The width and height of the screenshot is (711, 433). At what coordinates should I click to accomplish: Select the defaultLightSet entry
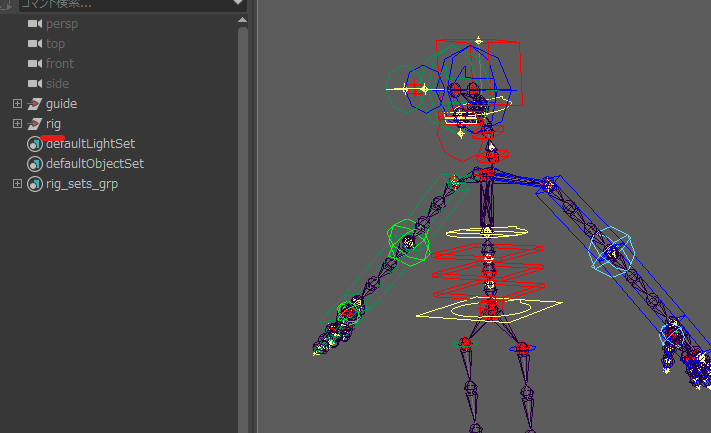point(90,144)
